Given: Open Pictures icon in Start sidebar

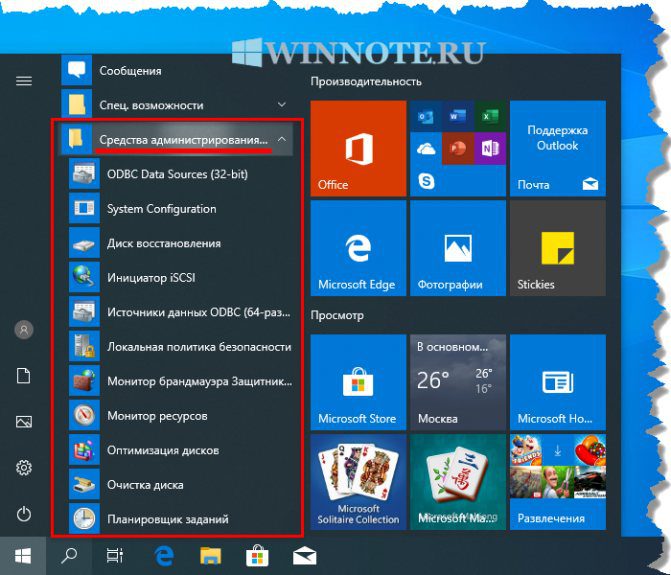Looking at the screenshot, I should coord(24,422).
